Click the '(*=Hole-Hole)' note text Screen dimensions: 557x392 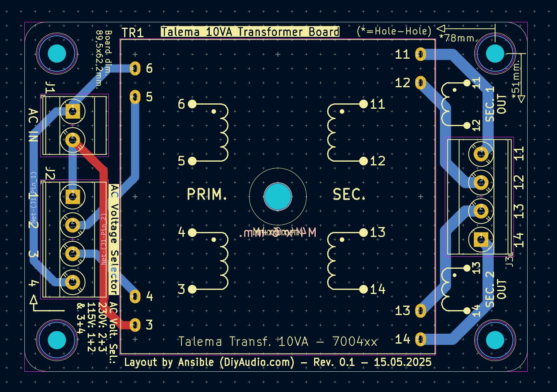point(394,31)
